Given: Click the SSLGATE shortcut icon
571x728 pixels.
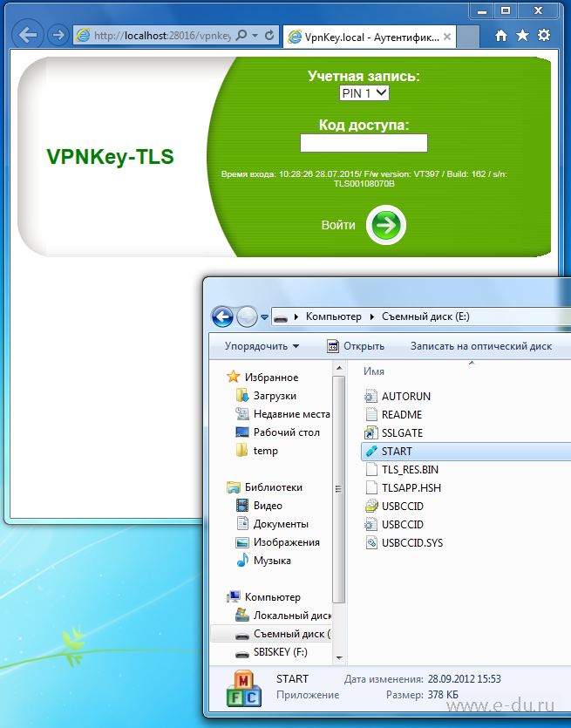Looking at the screenshot, I should pos(370,433).
